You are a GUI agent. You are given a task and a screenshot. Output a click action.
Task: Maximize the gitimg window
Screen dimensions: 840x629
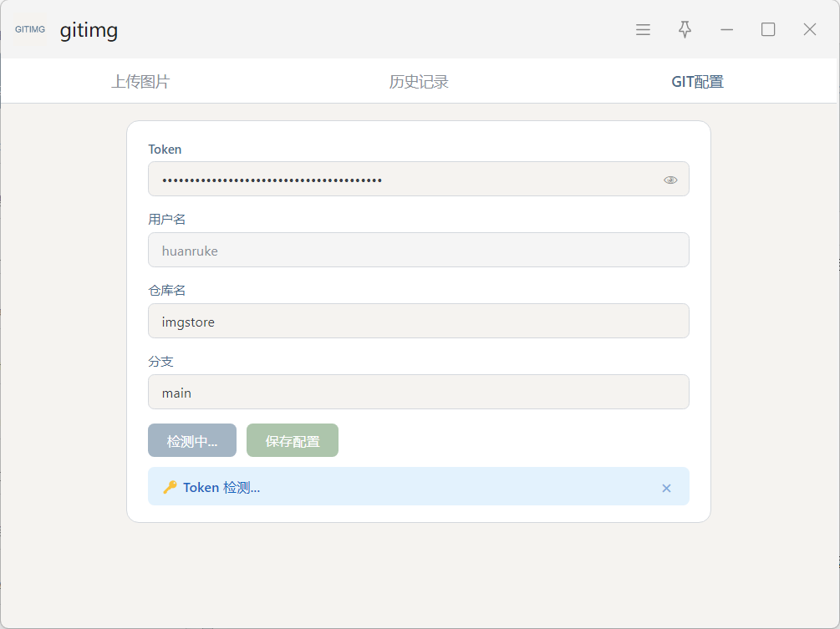point(768,29)
